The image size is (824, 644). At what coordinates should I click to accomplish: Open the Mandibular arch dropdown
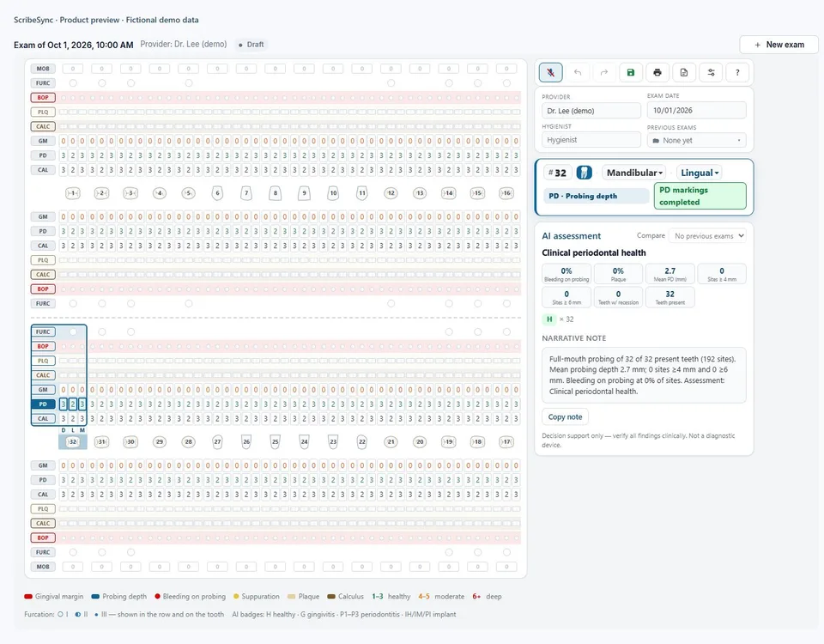pos(634,173)
